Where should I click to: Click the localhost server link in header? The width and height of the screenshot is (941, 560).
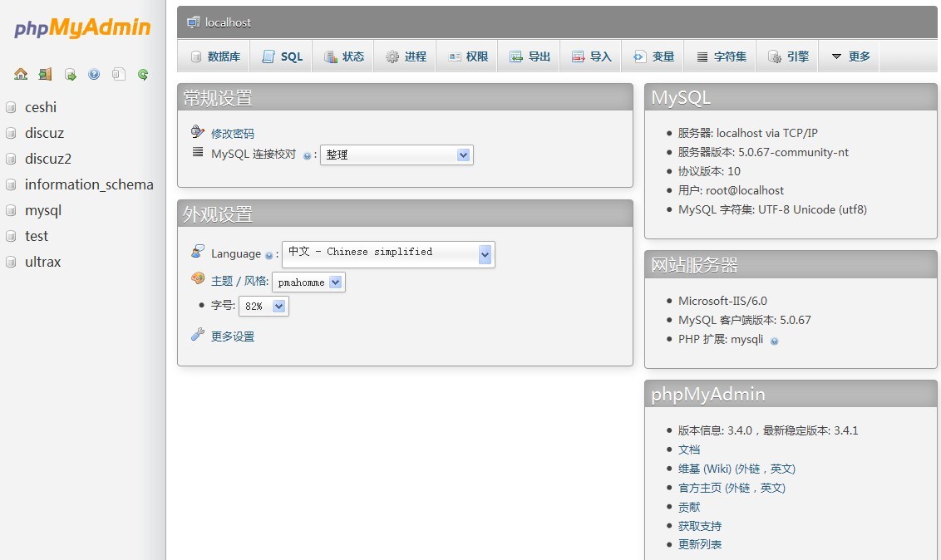point(228,22)
